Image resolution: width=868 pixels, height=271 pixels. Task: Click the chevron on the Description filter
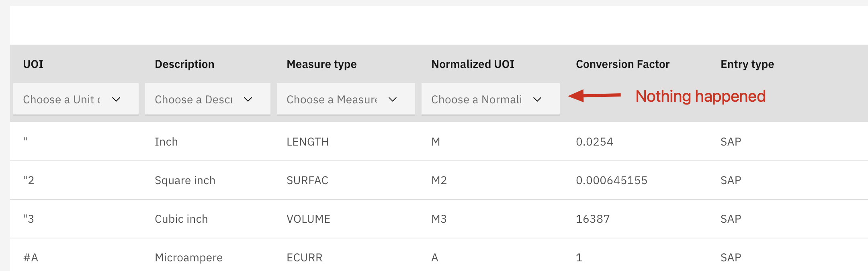click(248, 99)
